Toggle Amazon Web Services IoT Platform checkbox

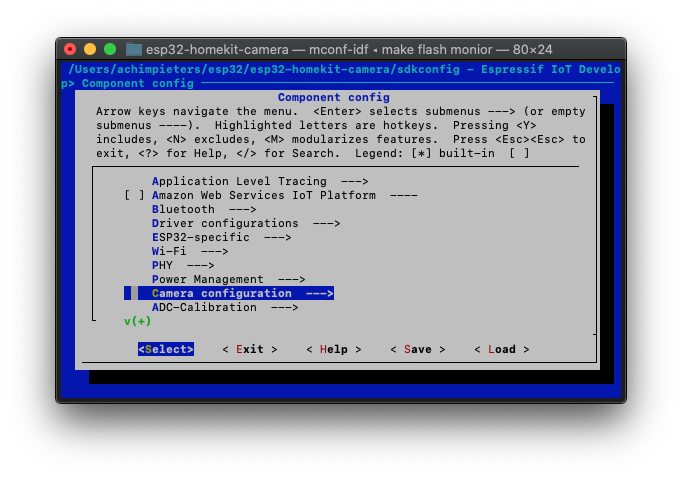134,195
